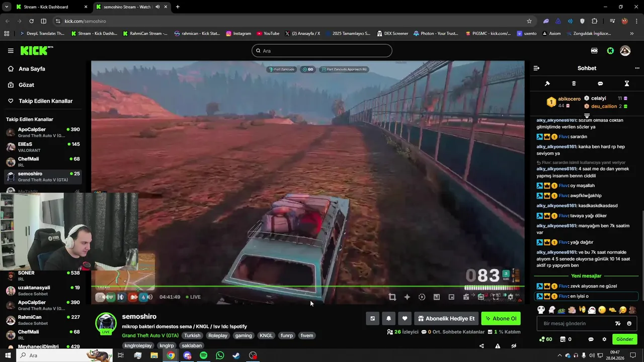Expand the bookmarks overflow chevron
644x362 pixels.
(632, 34)
